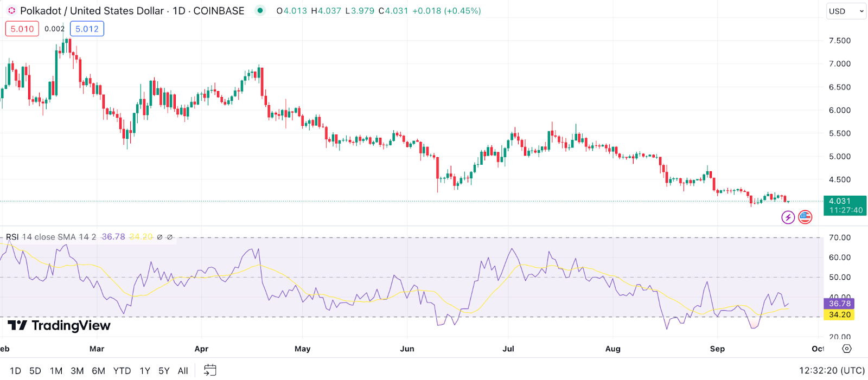Click the Apr label on time axis
868x380 pixels.
coord(201,349)
